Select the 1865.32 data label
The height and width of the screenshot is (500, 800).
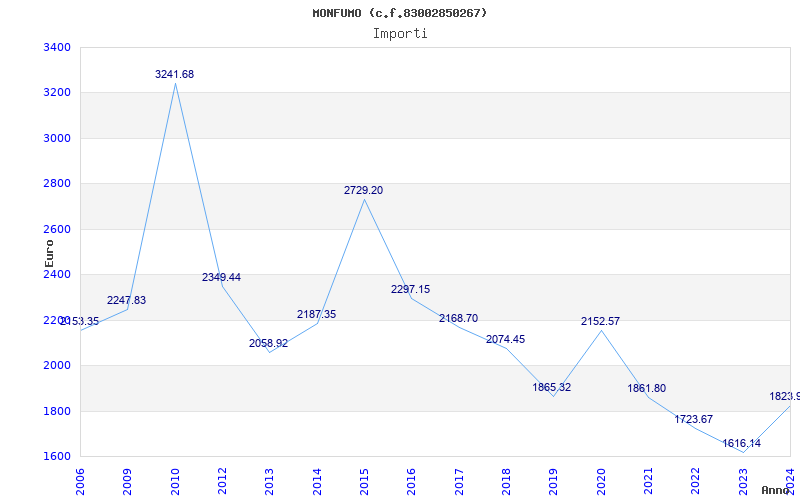coord(552,388)
